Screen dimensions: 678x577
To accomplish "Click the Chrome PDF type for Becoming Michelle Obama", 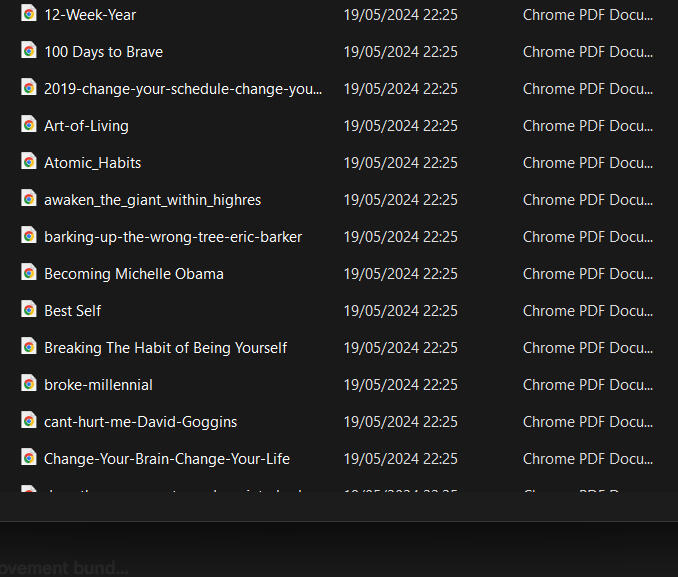I will 587,274.
